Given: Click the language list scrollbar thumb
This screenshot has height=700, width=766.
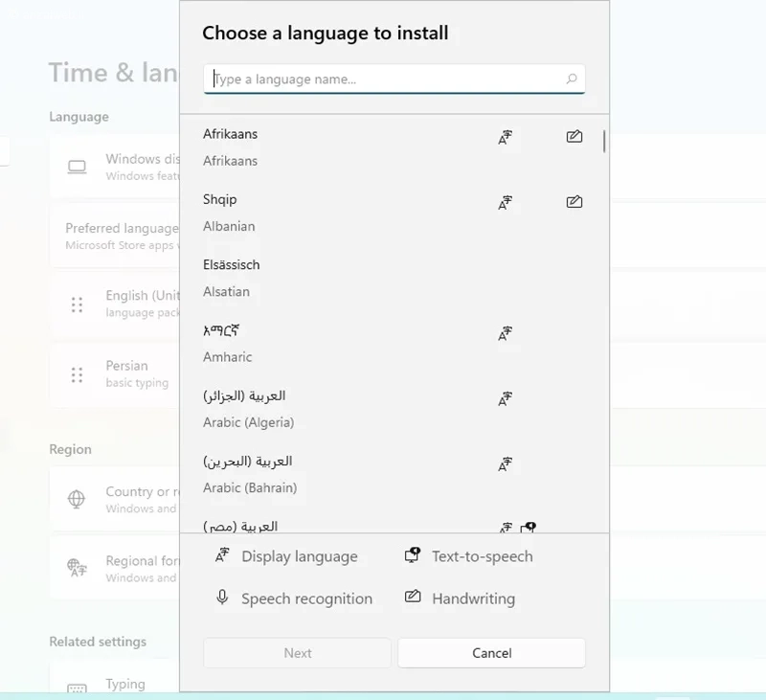Looking at the screenshot, I should pos(604,142).
